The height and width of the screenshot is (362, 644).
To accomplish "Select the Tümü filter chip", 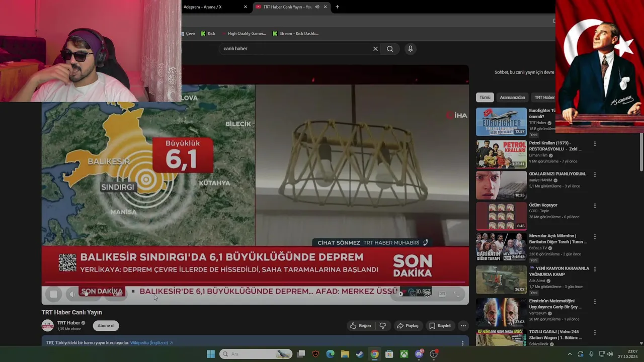I will [x=485, y=98].
